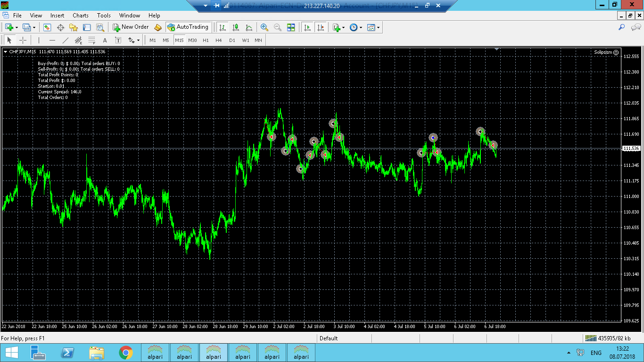Open Chrome from the Windows taskbar
This screenshot has height=362, width=644.
(125, 353)
